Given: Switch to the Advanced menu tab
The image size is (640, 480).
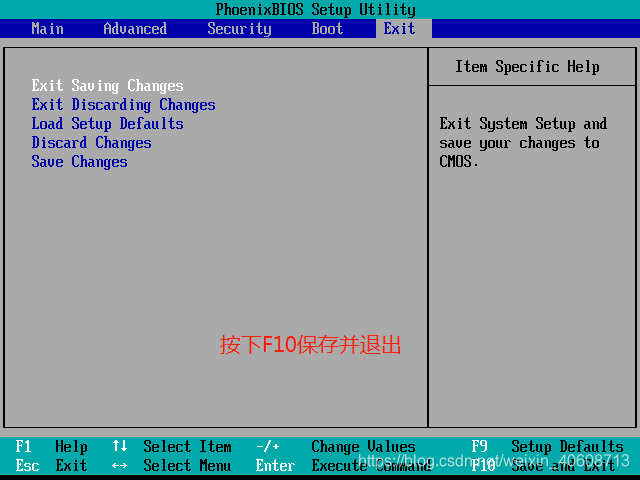Looking at the screenshot, I should tap(135, 29).
